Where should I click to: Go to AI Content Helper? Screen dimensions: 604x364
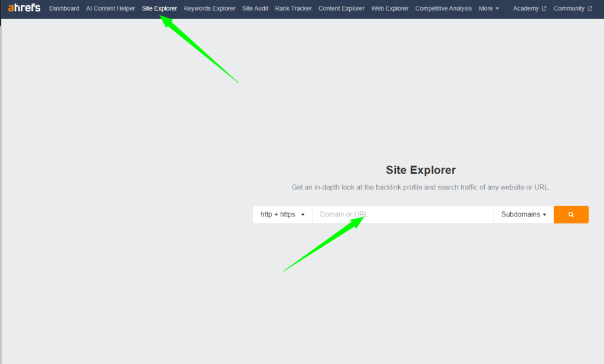coord(110,9)
